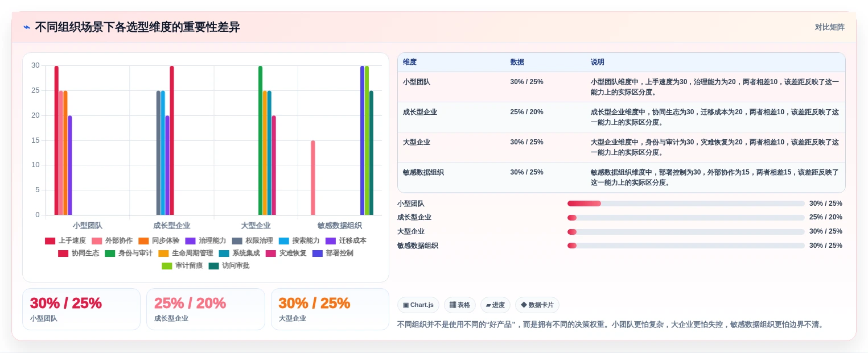The image size is (868, 353).
Task: Click the 审计留痕 legend item
Action: pyautogui.click(x=182, y=265)
